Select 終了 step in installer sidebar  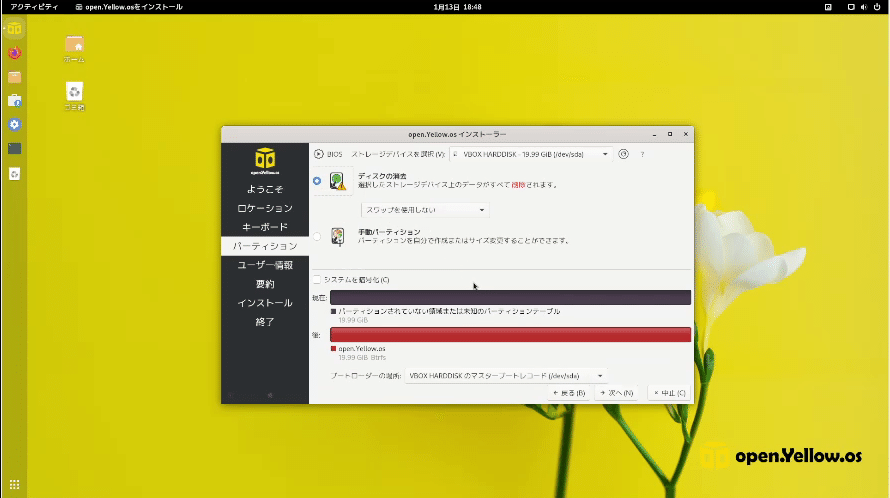[x=265, y=321]
